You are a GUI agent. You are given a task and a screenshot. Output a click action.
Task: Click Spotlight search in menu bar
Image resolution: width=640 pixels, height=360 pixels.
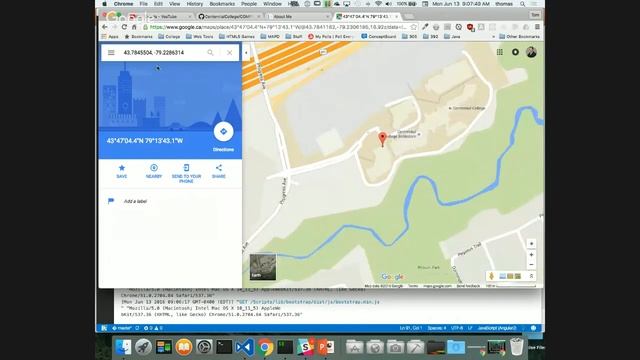pos(522,4)
